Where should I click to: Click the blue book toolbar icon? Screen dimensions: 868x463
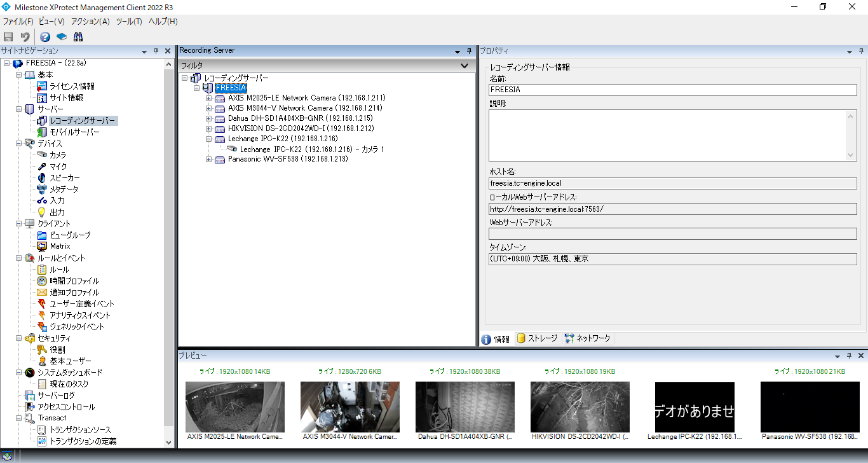62,37
